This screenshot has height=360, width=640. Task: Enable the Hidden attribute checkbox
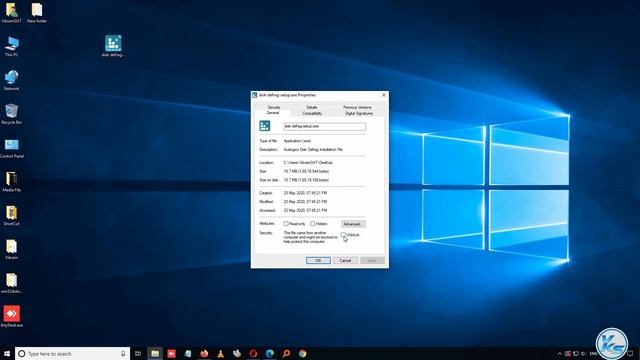[313, 224]
